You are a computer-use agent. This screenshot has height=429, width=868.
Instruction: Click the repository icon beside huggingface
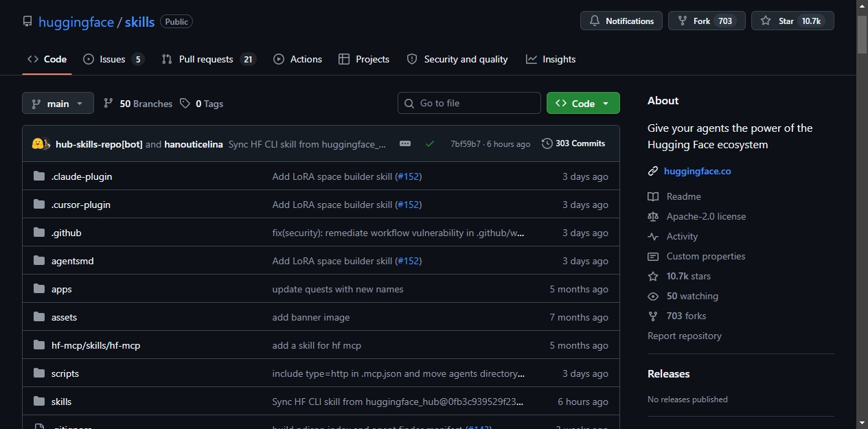tap(27, 22)
